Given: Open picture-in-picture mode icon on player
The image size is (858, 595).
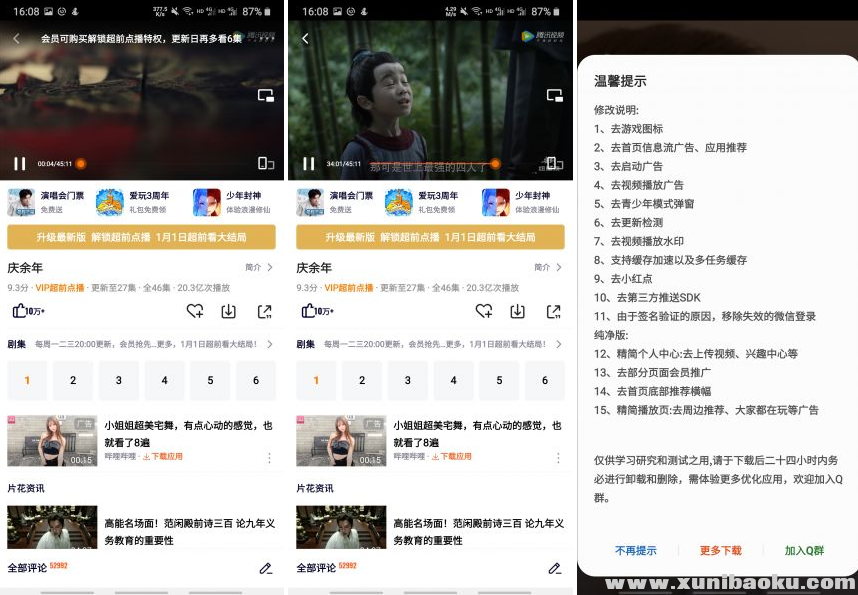Looking at the screenshot, I should point(265,94).
